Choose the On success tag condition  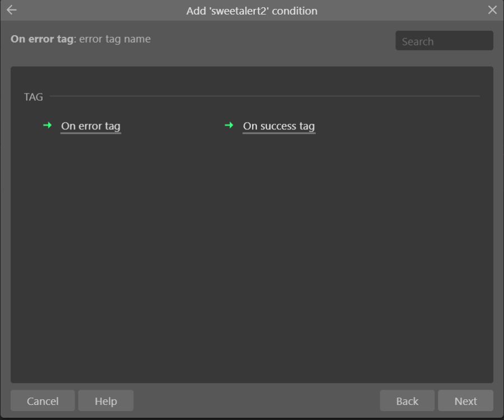(278, 125)
